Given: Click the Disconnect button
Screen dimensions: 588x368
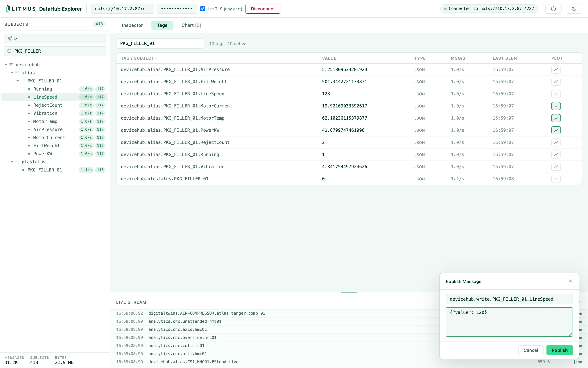Looking at the screenshot, I should [263, 9].
